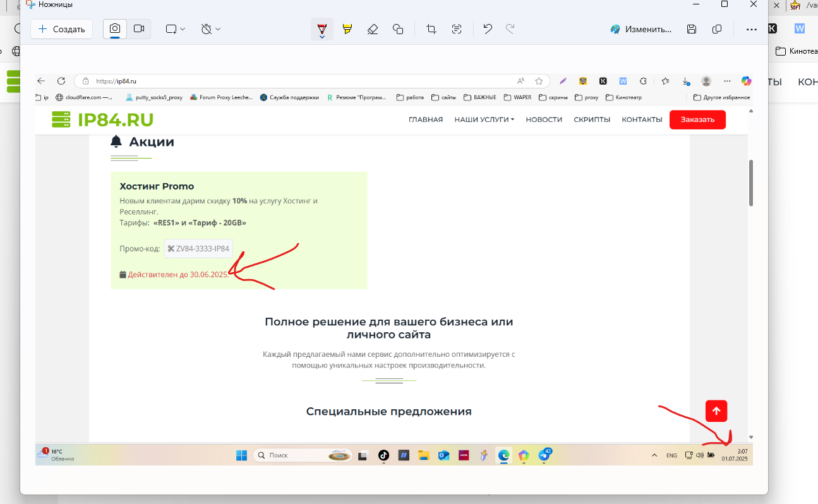Switch to photo capture mode
Screen dimensions: 818x504
[x=115, y=29]
